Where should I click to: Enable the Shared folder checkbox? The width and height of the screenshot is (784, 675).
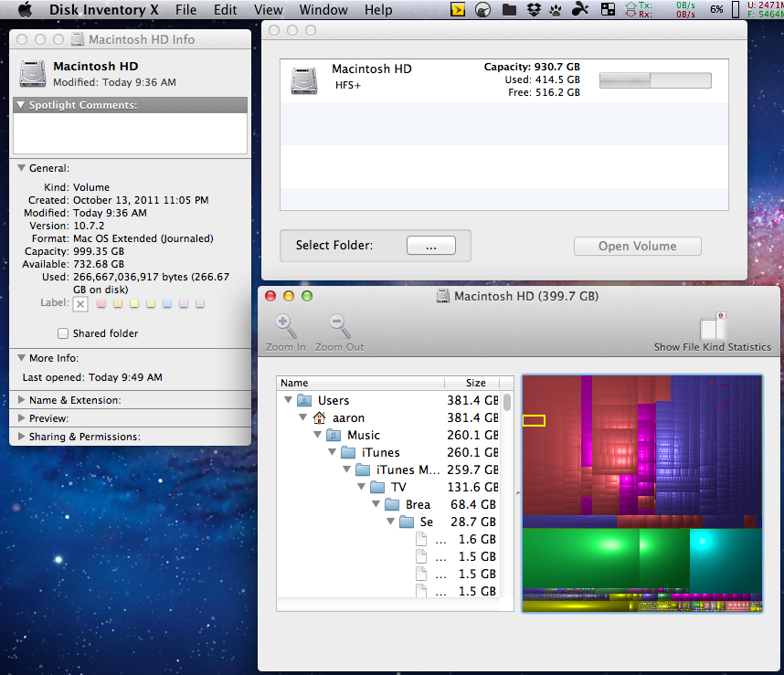tap(62, 333)
